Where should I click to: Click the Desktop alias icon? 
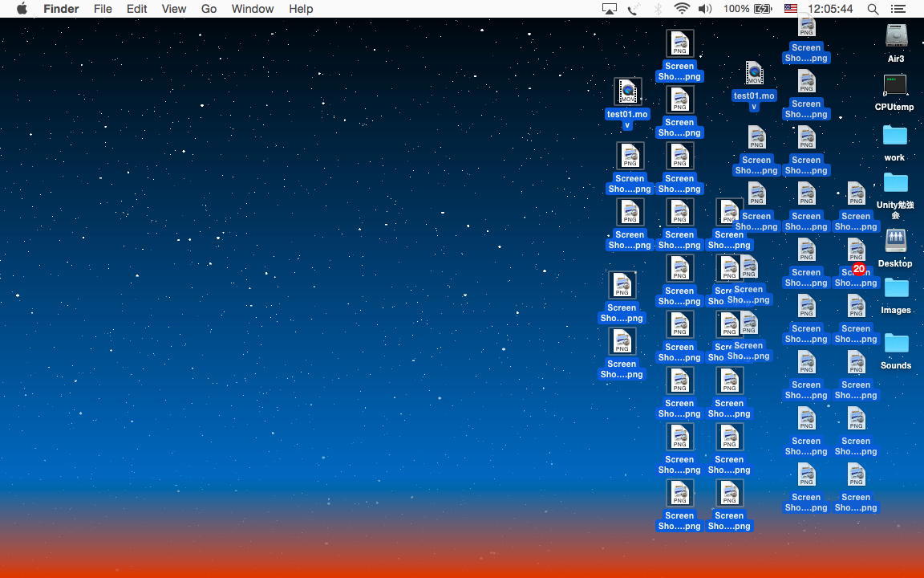point(895,240)
